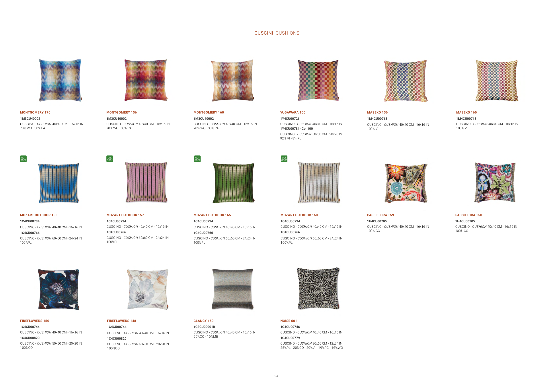Click the FIREFLOWERS 148 product title
The width and height of the screenshot is (554, 392).
(x=121, y=321)
